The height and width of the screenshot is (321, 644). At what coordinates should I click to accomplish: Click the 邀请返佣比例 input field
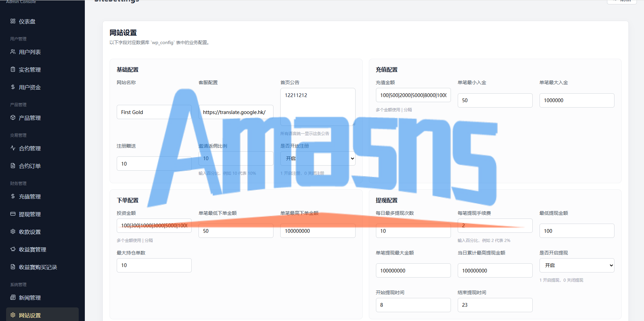click(x=236, y=158)
